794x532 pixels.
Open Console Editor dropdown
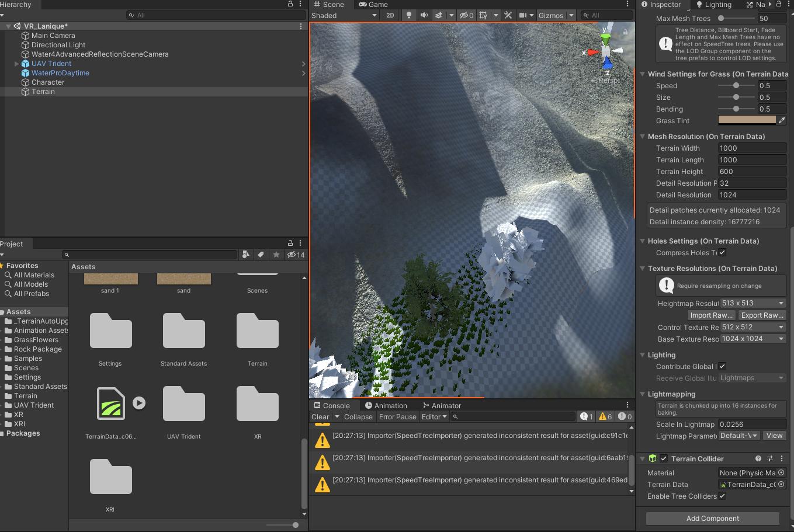[434, 417]
